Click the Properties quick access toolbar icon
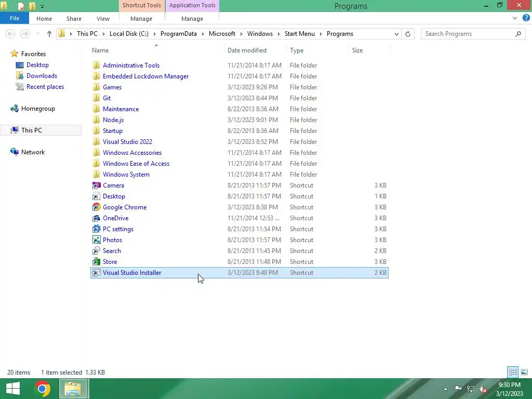 pyautogui.click(x=21, y=6)
